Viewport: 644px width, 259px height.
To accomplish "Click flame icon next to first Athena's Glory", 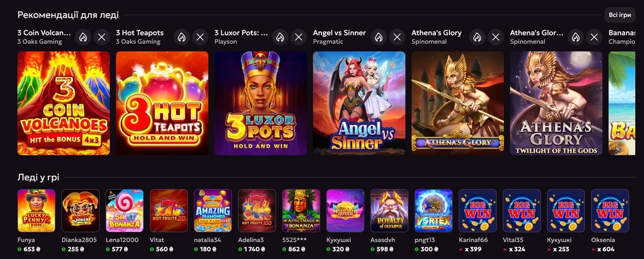I will tap(477, 37).
